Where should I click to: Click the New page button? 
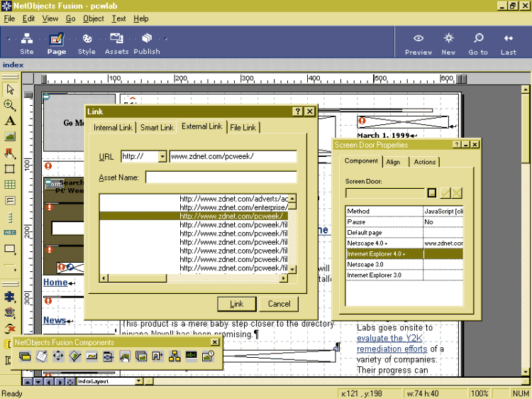tap(448, 44)
